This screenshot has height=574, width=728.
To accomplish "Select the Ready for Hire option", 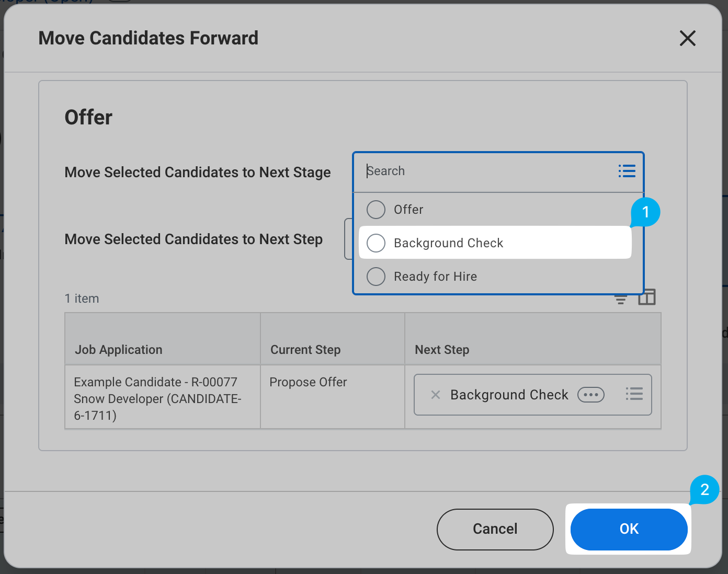I will pyautogui.click(x=376, y=277).
